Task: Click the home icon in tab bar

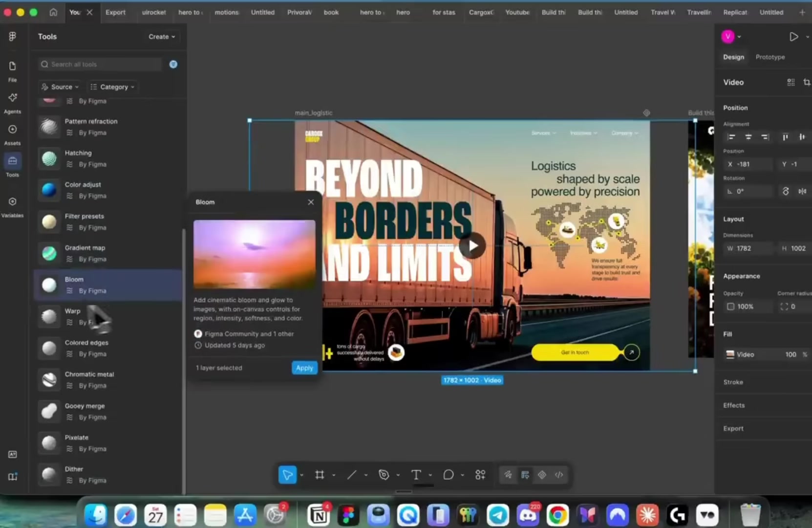Action: [53, 12]
